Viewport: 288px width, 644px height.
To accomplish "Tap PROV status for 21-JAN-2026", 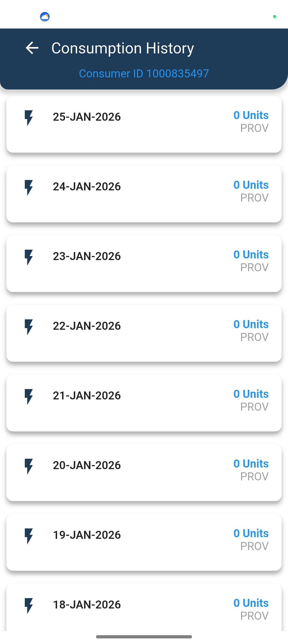I will [254, 407].
